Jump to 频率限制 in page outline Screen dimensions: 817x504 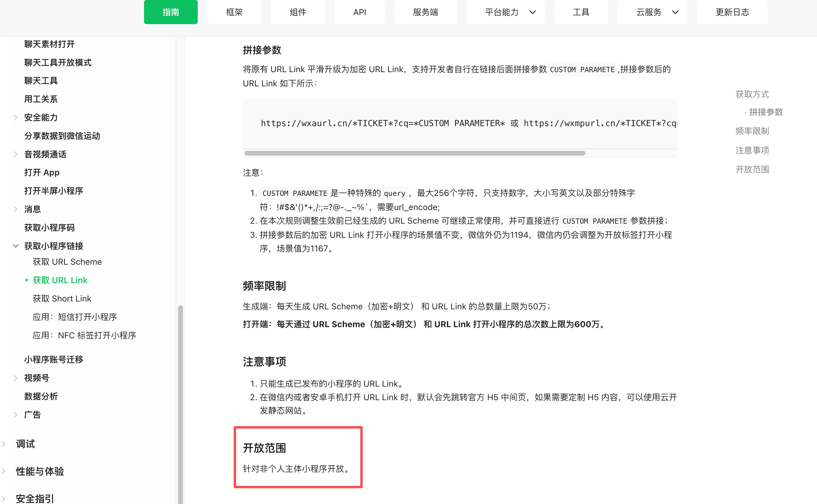pyautogui.click(x=752, y=131)
